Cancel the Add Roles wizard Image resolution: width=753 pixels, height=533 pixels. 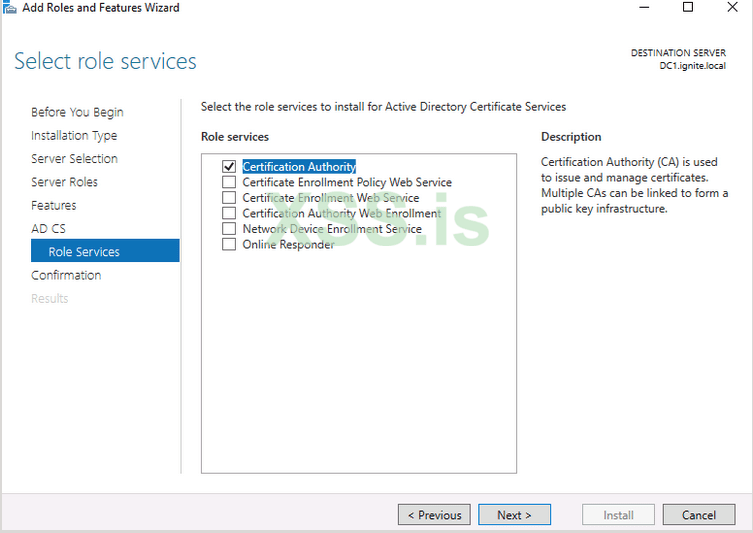(x=699, y=515)
